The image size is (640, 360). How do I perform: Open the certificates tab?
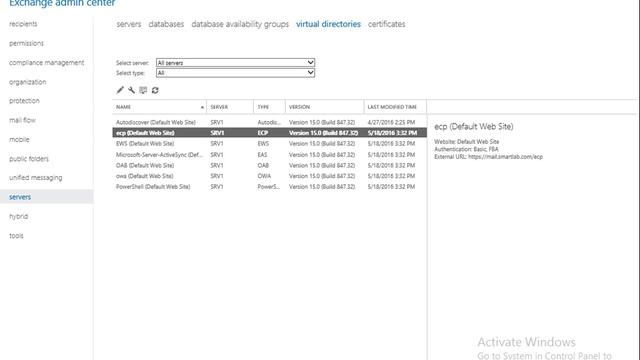point(387,24)
